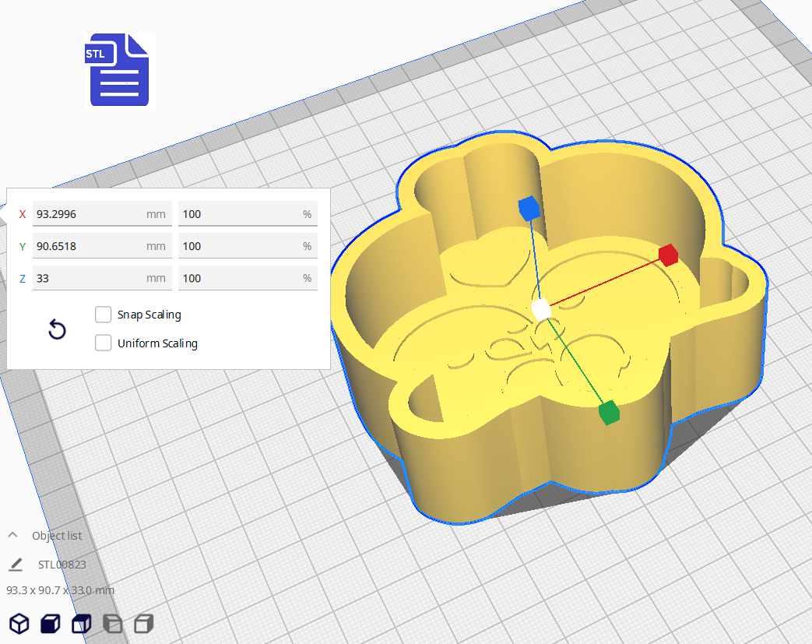The height and width of the screenshot is (644, 812).
Task: Select the left side view cube icon
Action: (x=112, y=624)
